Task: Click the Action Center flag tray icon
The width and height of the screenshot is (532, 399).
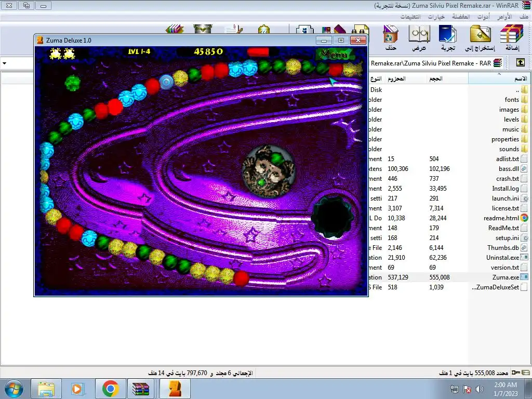Action: point(467,389)
